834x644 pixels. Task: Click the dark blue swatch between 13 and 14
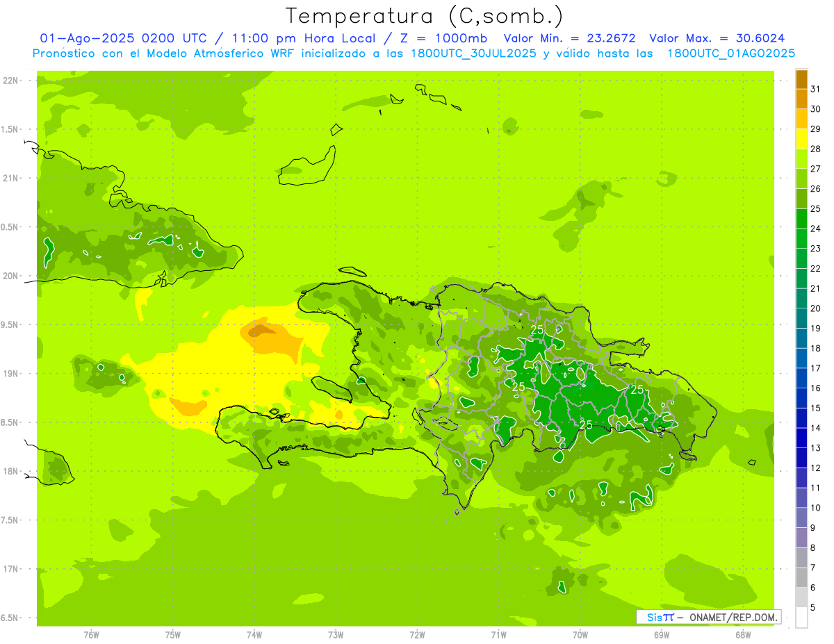coord(801,438)
